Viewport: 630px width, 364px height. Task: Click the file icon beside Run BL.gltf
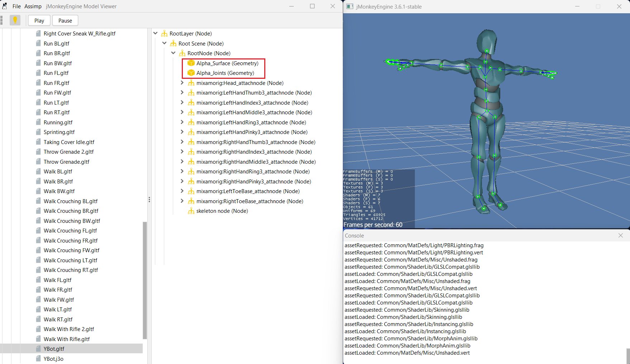tap(38, 43)
